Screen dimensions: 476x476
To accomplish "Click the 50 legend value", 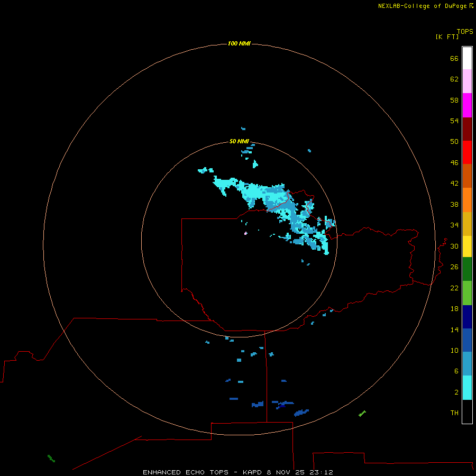I will point(454,141).
